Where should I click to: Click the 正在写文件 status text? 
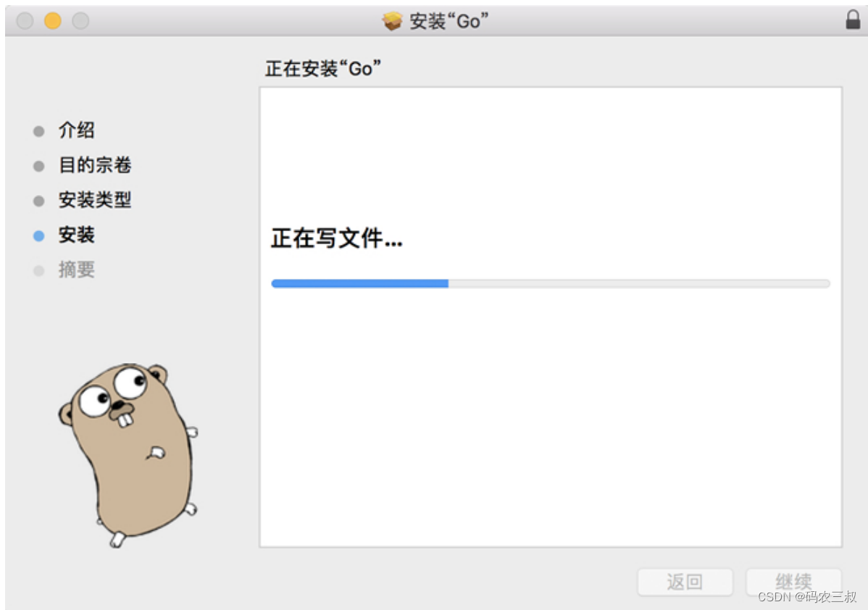(337, 238)
